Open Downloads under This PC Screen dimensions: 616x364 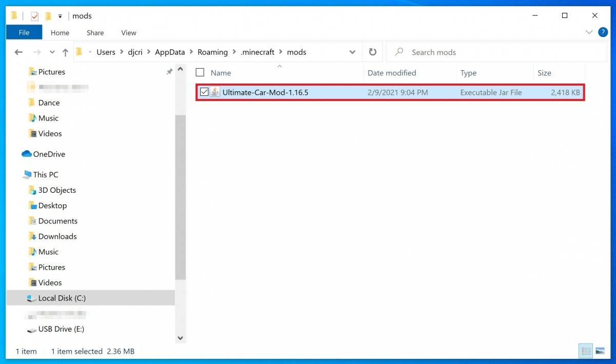(57, 236)
